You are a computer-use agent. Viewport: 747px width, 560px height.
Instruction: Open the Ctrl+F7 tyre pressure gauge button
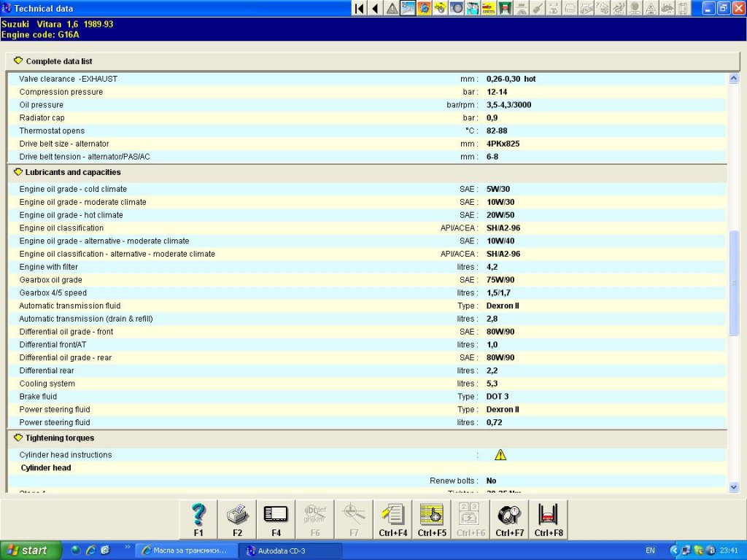point(509,519)
